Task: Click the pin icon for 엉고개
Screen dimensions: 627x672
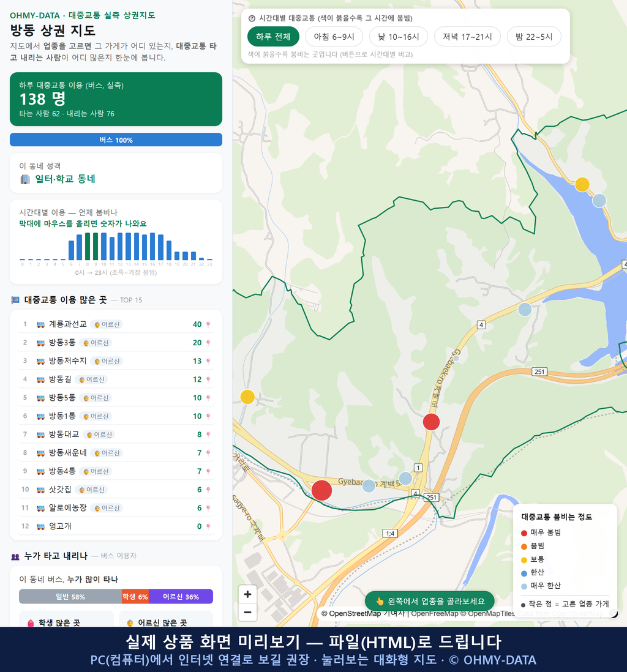Action: click(x=208, y=526)
